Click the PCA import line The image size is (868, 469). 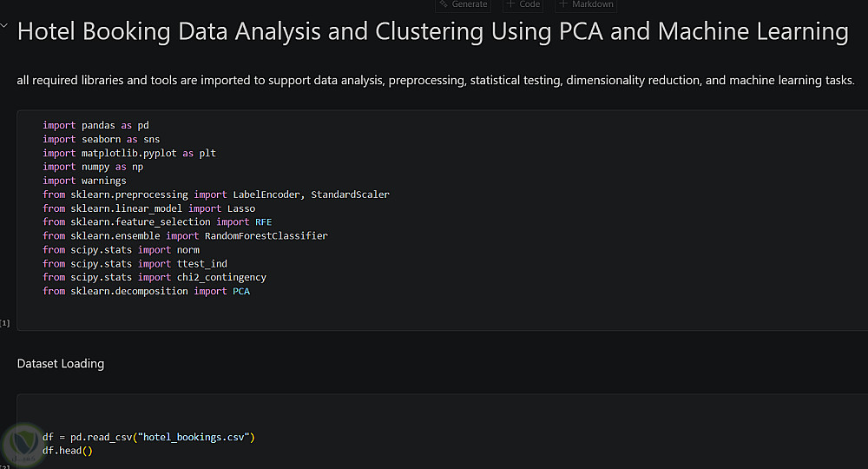[146, 292]
